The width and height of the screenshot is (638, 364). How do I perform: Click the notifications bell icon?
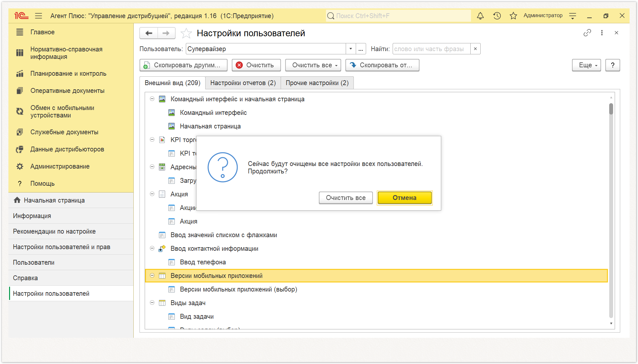coord(480,16)
